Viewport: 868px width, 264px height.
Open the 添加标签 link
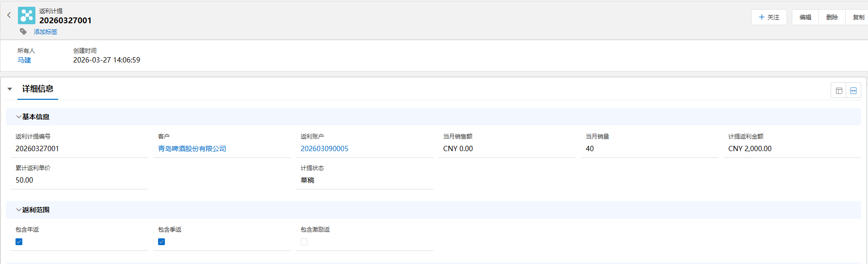pyautogui.click(x=46, y=32)
